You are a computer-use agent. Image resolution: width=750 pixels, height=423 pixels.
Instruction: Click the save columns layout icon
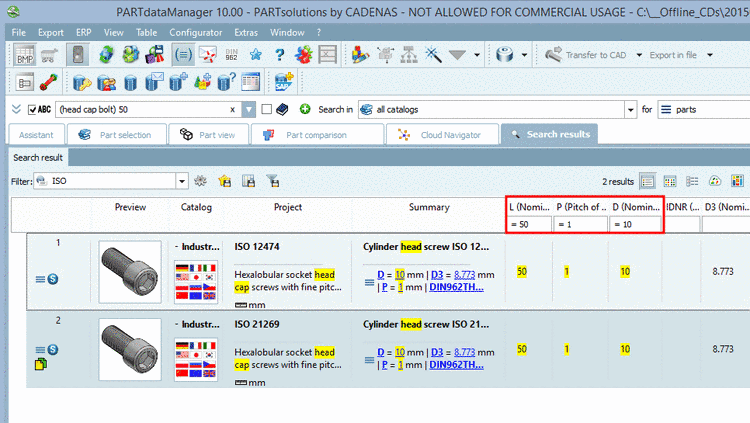coord(248,181)
